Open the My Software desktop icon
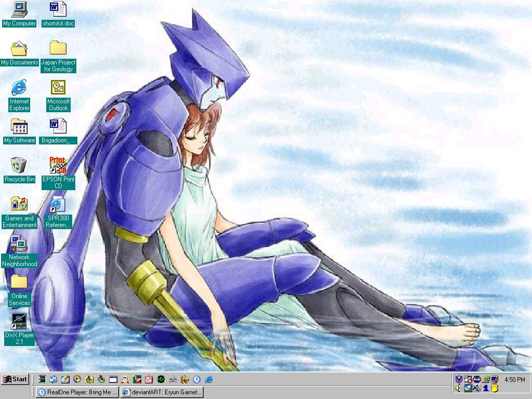Screen dimensions: 532x399 point(19,131)
